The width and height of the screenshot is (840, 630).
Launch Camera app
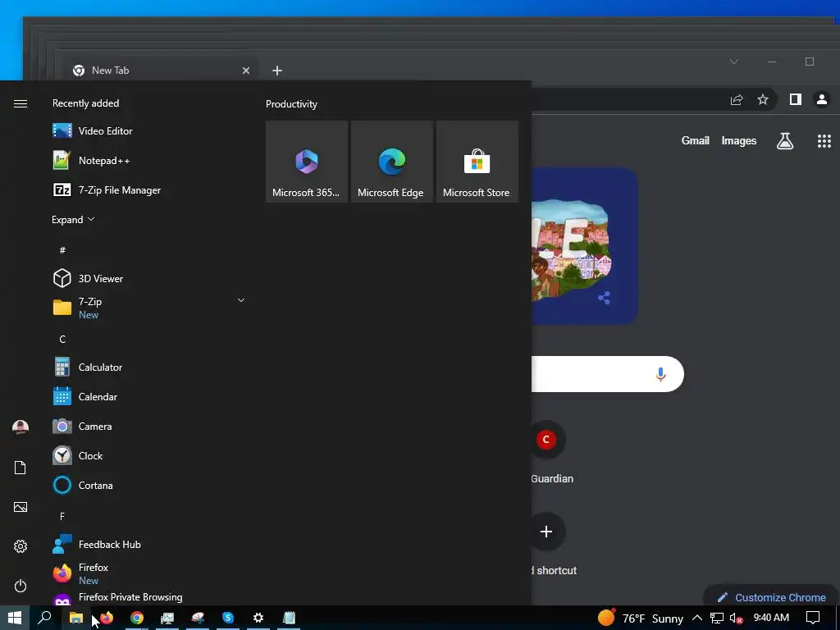(x=150, y=426)
